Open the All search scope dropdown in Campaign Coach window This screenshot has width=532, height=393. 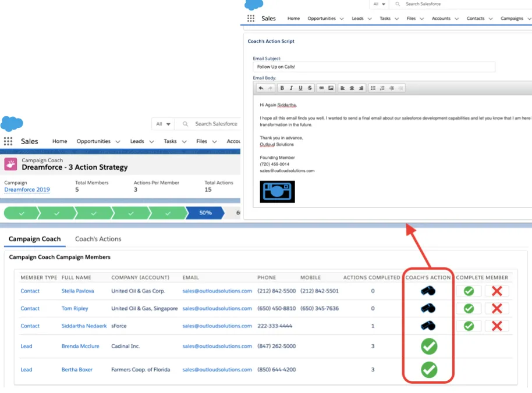pyautogui.click(x=163, y=124)
